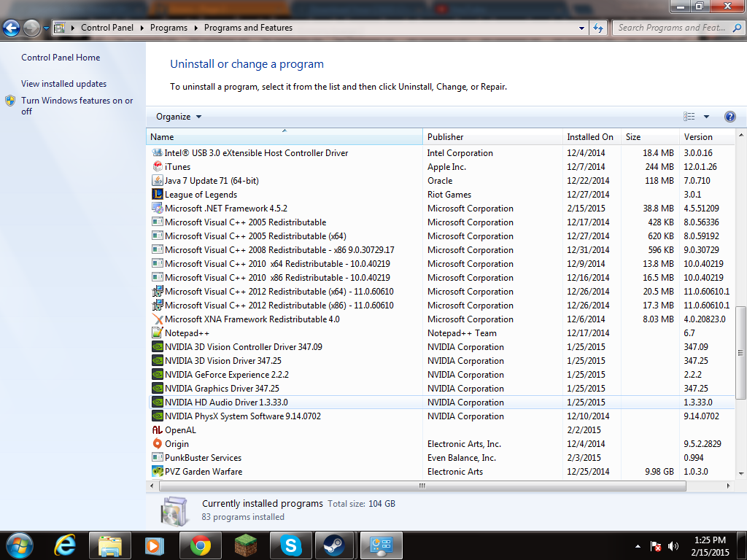Select Microsoft Visual C++ 2012 Redistributable (x64) icon

click(x=158, y=292)
